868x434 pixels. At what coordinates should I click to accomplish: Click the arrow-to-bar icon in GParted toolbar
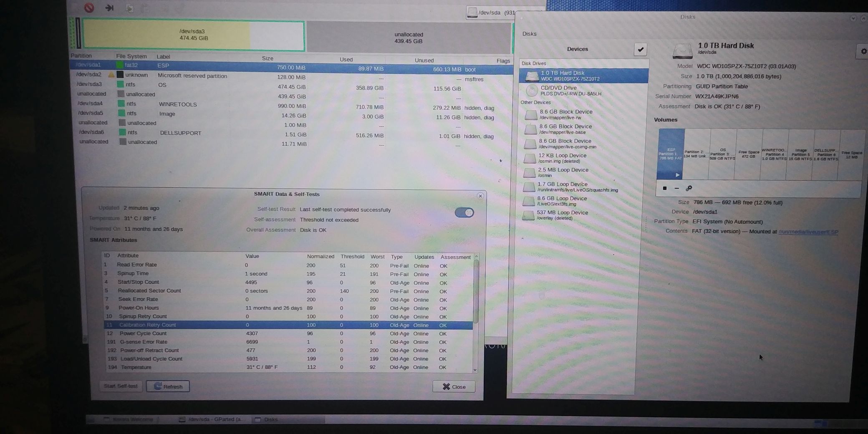pos(109,8)
